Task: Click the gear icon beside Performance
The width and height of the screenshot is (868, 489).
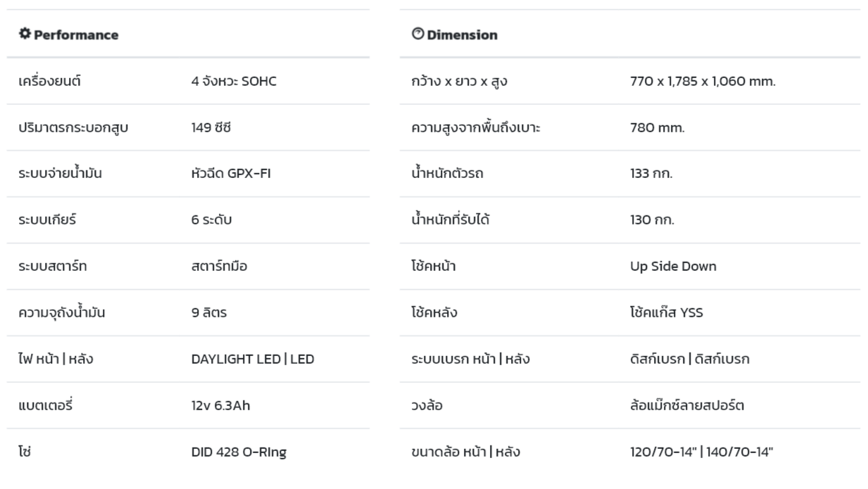Action: (25, 34)
